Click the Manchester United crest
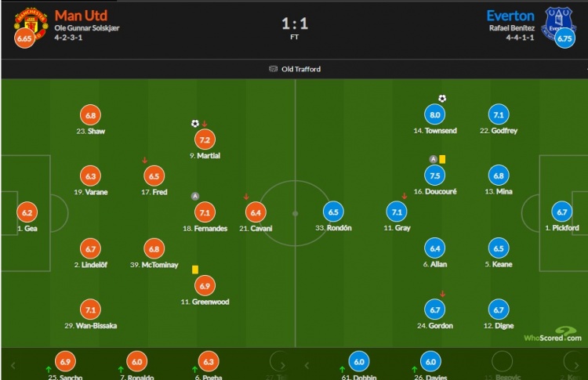 (x=31, y=24)
